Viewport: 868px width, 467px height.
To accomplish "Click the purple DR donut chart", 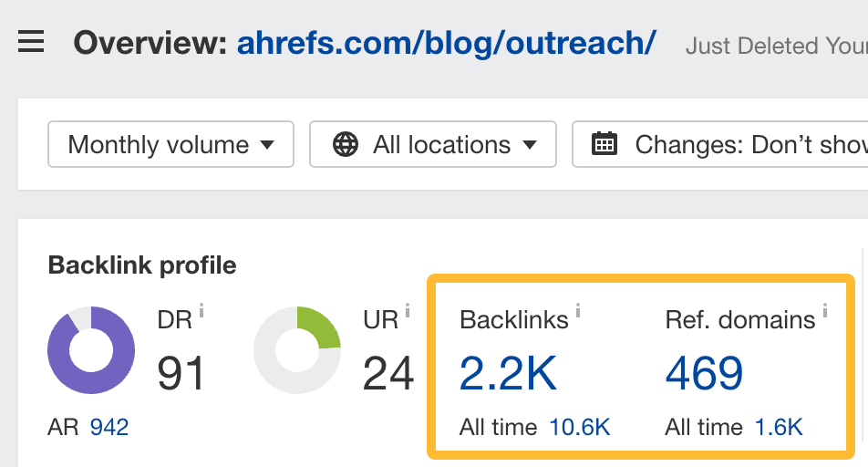I will [91, 350].
